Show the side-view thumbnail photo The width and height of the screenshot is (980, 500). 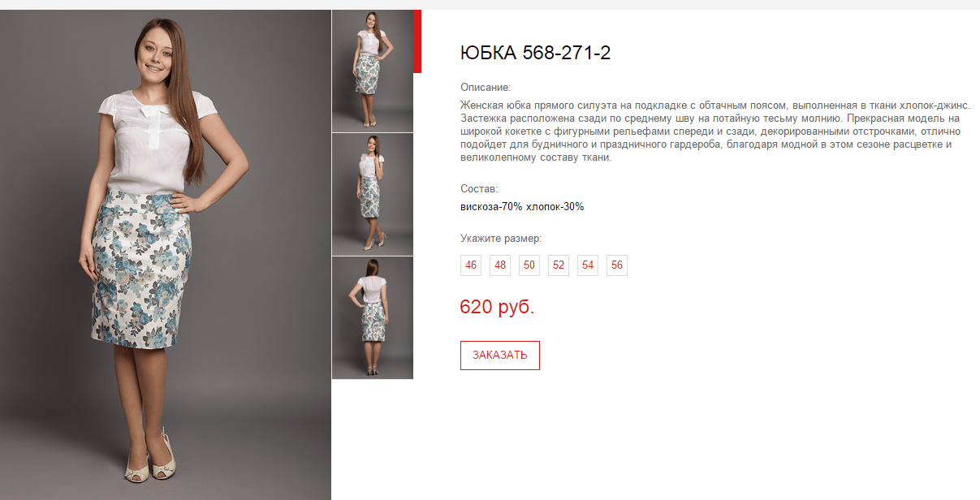pyautogui.click(x=373, y=195)
